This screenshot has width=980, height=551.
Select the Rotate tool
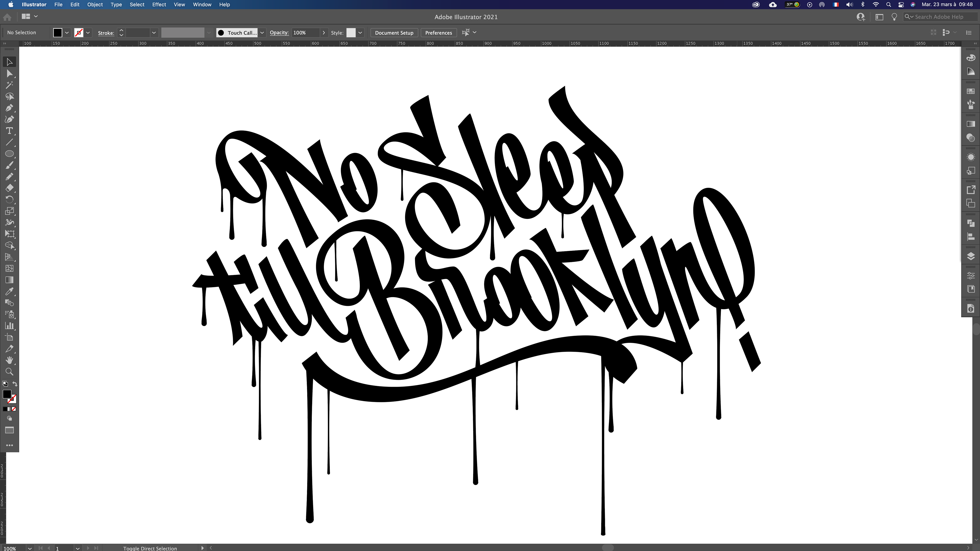coord(9,199)
